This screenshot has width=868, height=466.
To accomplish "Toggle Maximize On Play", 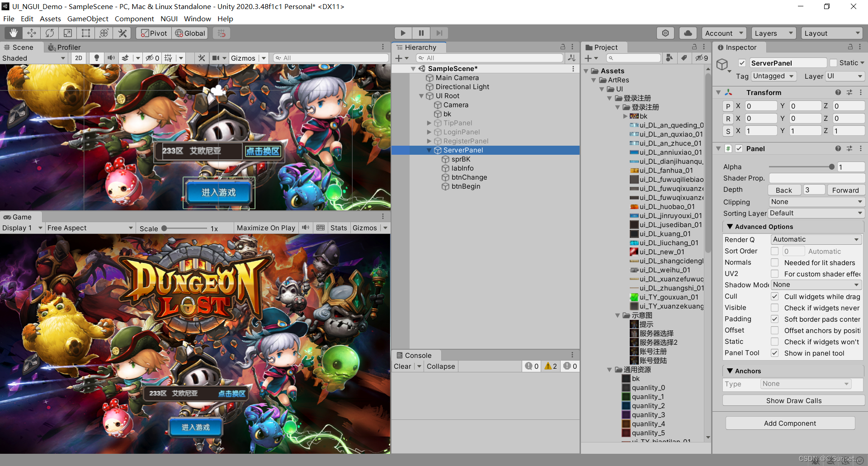I will tap(266, 228).
